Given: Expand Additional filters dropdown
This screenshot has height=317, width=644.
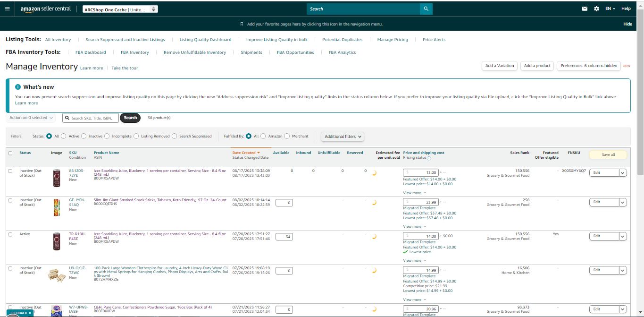Looking at the screenshot, I should [343, 137].
